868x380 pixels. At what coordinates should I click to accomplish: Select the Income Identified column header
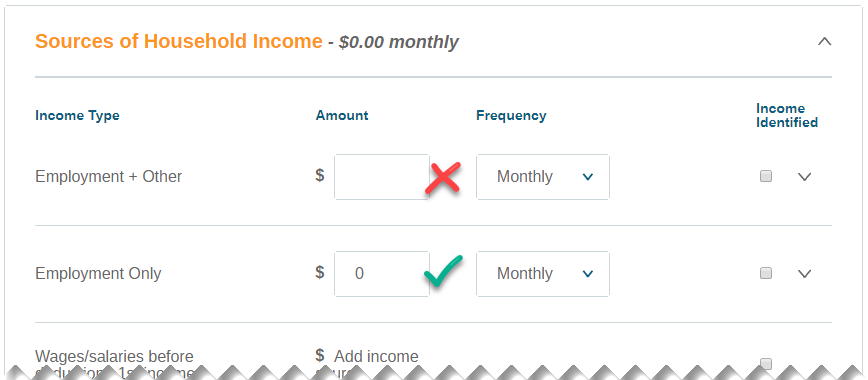pyautogui.click(x=787, y=115)
